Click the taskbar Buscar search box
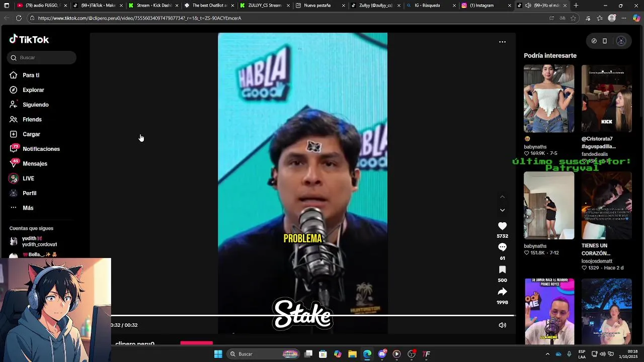 263,354
